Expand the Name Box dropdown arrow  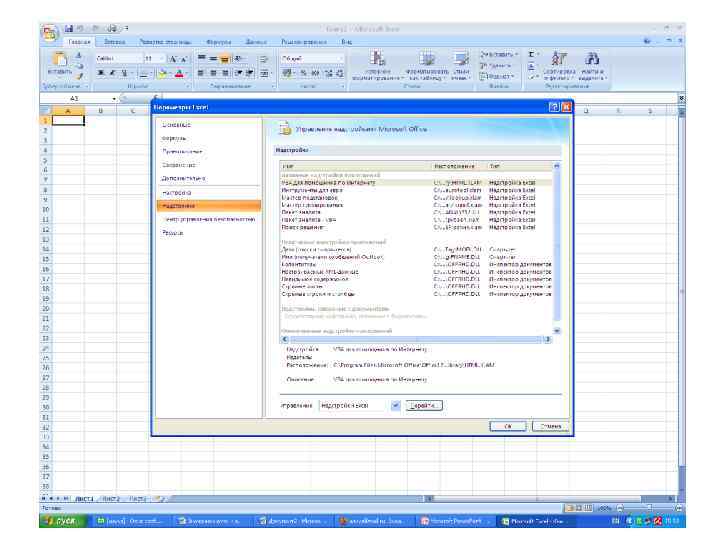(x=114, y=99)
